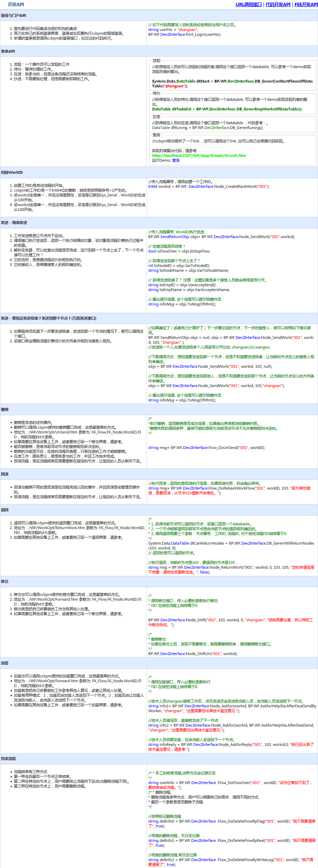Click the DataTable dtRuning code line
Viewport: 318px width, 868px height.
pyautogui.click(x=208, y=128)
